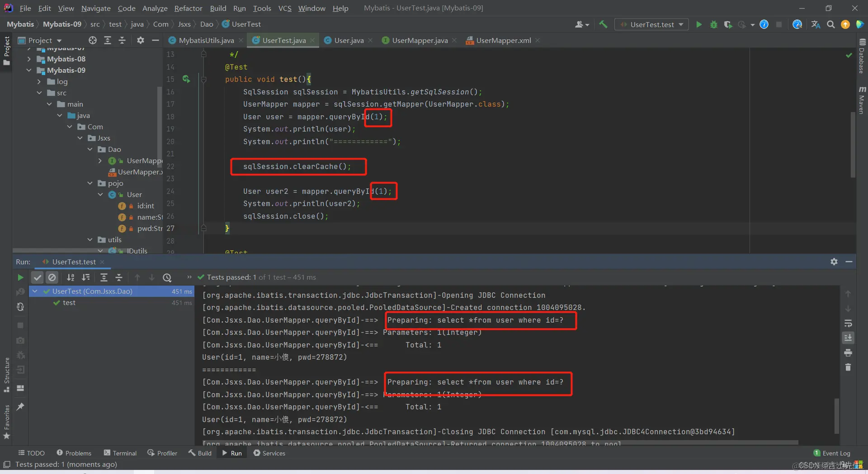
Task: Fold the test() method in the gutter
Action: point(204,80)
